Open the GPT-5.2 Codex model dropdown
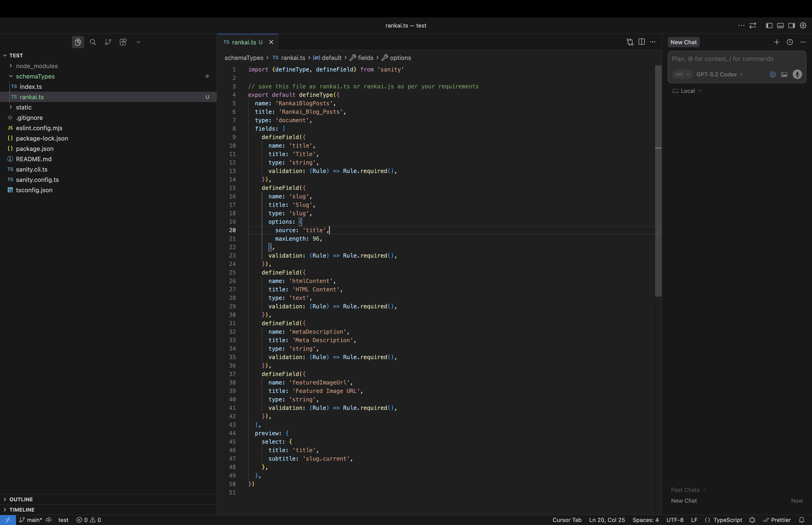Viewport: 812px width, 525px height. (719, 74)
